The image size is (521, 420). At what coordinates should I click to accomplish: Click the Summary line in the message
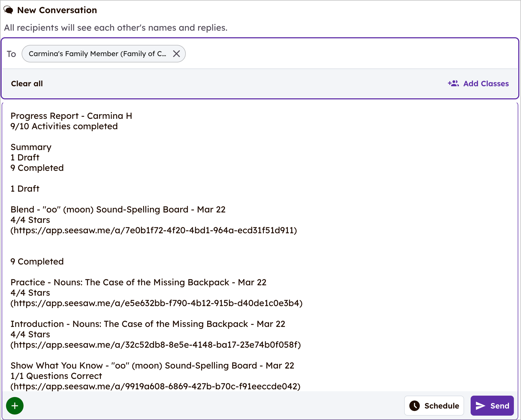point(31,147)
